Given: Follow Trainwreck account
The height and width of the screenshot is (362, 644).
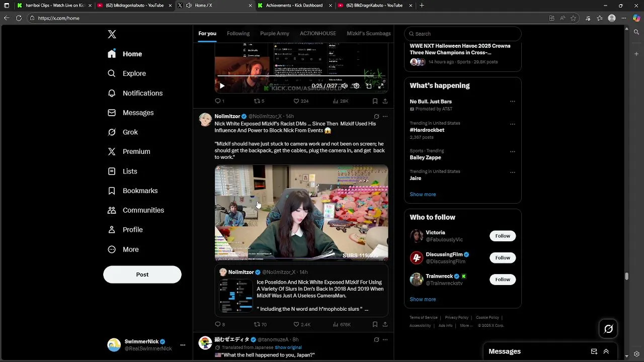Looking at the screenshot, I should coord(503,280).
